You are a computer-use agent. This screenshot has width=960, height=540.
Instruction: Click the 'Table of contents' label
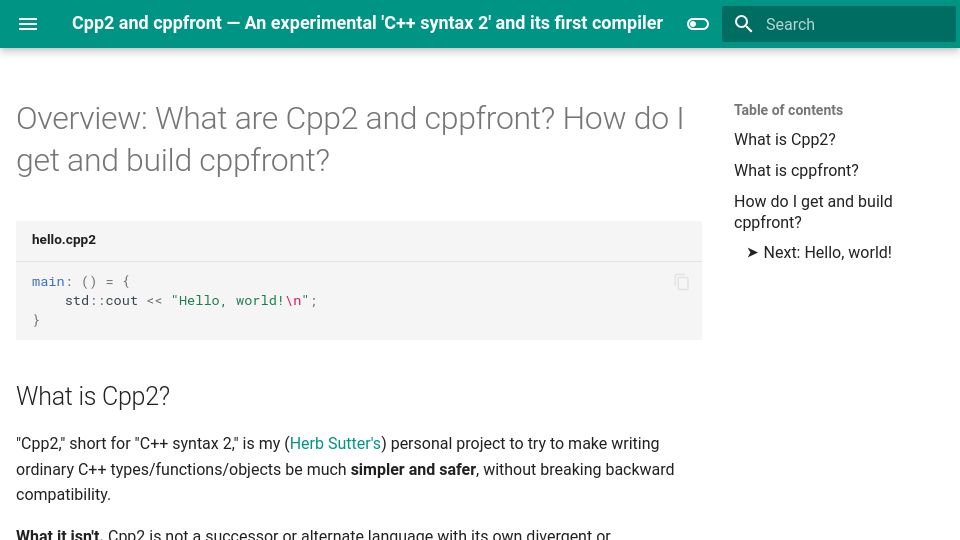tap(788, 110)
